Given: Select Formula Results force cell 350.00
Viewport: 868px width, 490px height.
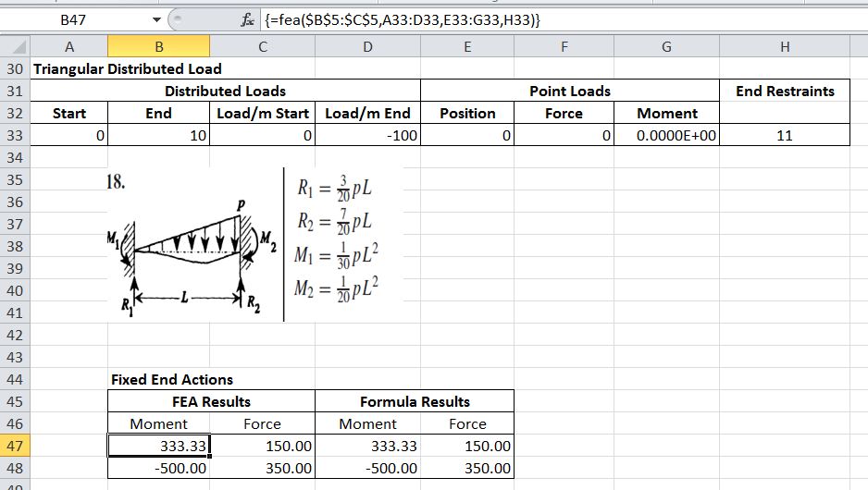Looking at the screenshot, I should 467,469.
